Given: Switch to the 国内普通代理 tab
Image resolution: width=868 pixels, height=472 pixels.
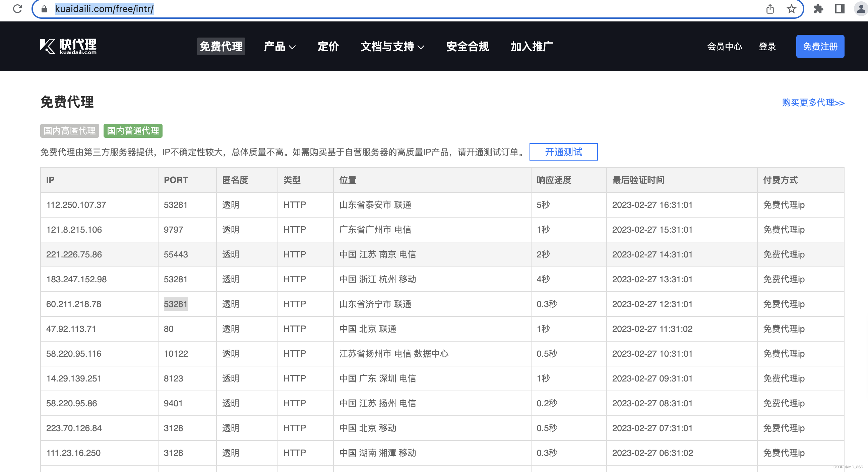Looking at the screenshot, I should pyautogui.click(x=133, y=131).
